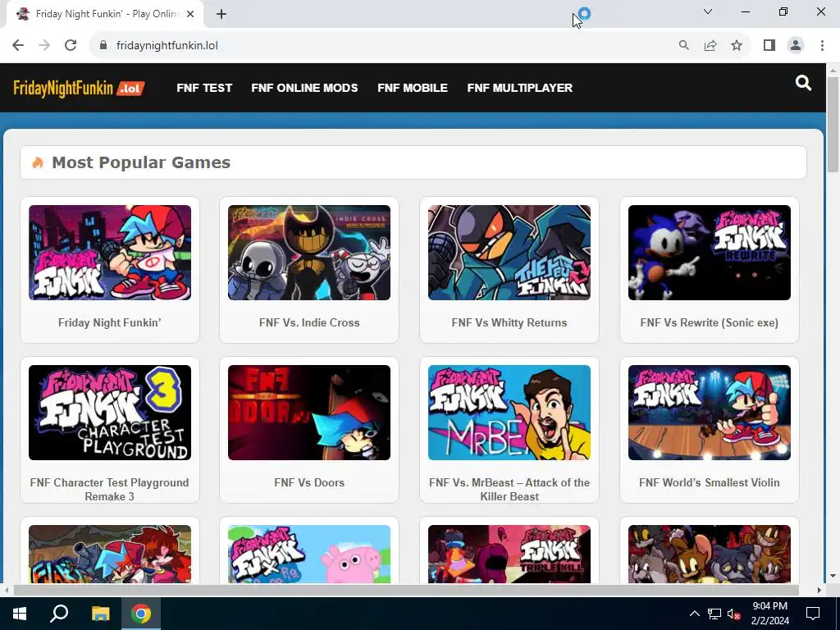Click FNF Vs. MrBeast Killer Beast title link
This screenshot has height=630, width=840.
pyautogui.click(x=509, y=489)
